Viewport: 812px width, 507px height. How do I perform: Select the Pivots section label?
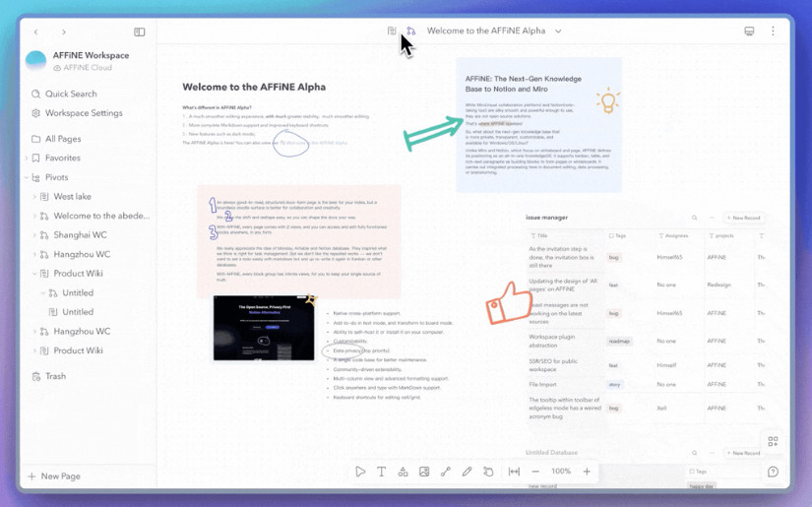click(56, 177)
